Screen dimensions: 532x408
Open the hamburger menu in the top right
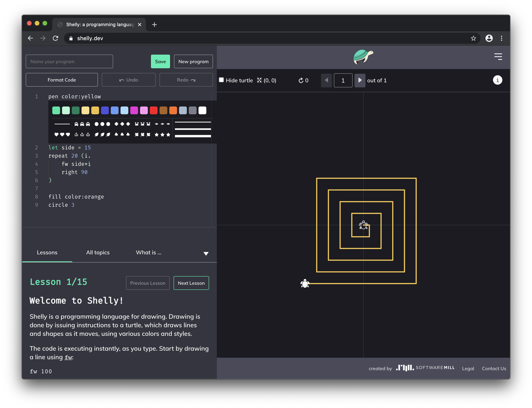coord(498,57)
